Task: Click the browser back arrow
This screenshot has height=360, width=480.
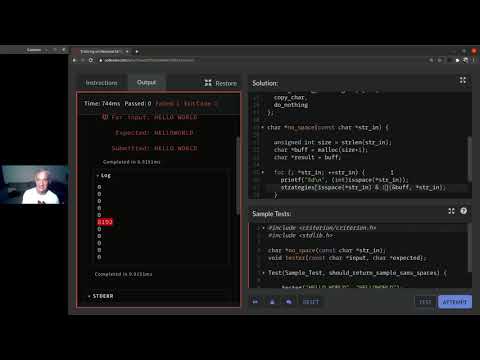Action: (74, 60)
